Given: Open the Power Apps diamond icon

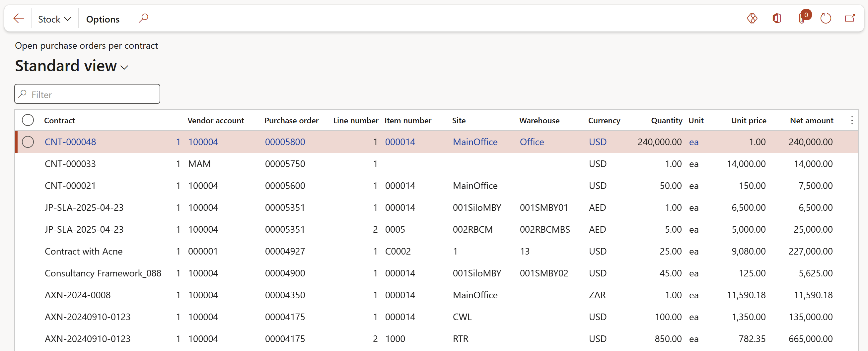Looking at the screenshot, I should 752,18.
